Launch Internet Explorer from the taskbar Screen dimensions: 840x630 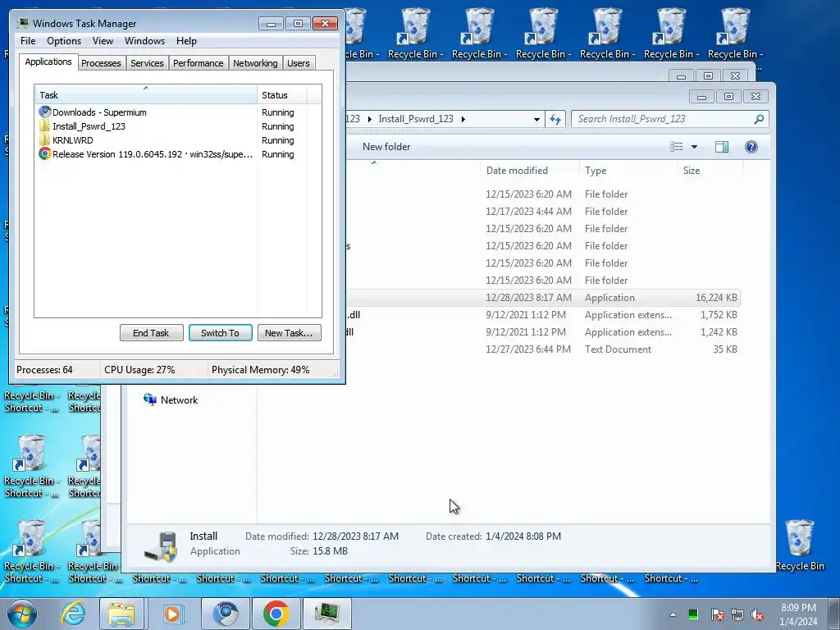pyautogui.click(x=73, y=614)
